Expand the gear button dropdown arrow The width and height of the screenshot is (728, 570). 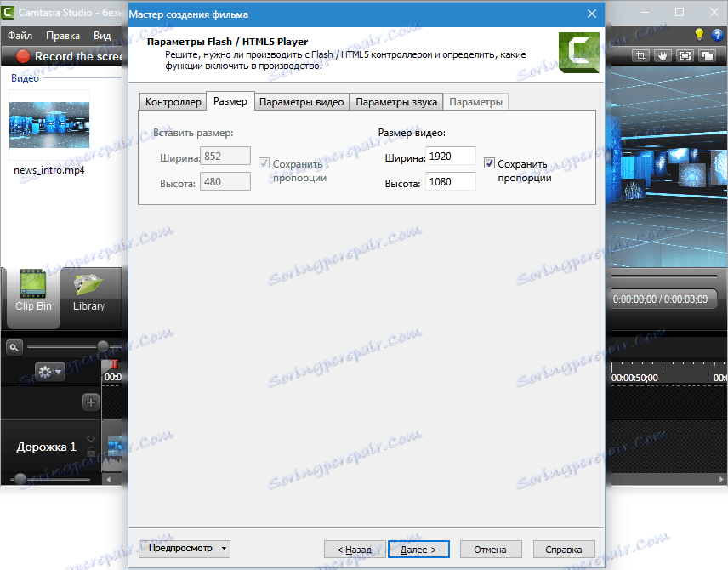[58, 372]
